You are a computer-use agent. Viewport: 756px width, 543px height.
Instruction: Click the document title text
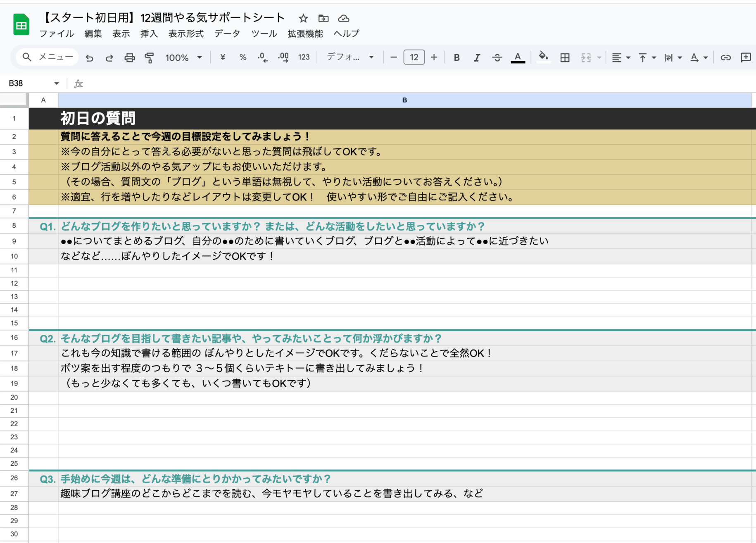(x=164, y=18)
